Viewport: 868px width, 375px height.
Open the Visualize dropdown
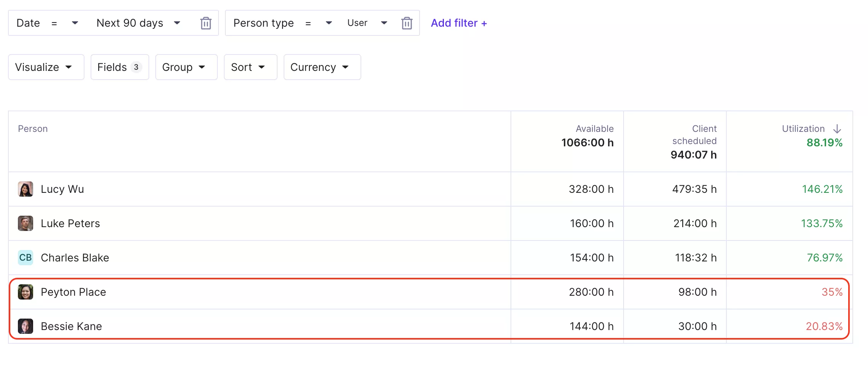click(x=46, y=67)
